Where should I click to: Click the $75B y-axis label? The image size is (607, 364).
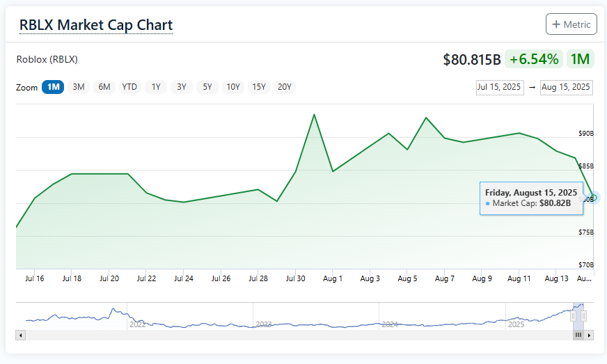click(586, 232)
